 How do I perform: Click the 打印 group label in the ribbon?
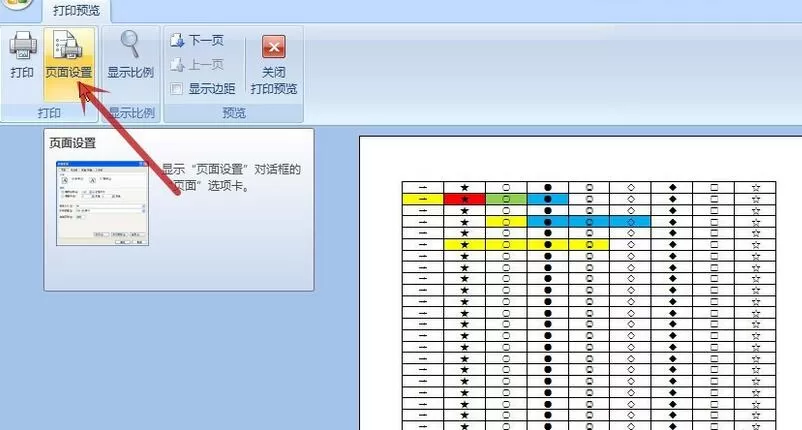coord(49,112)
